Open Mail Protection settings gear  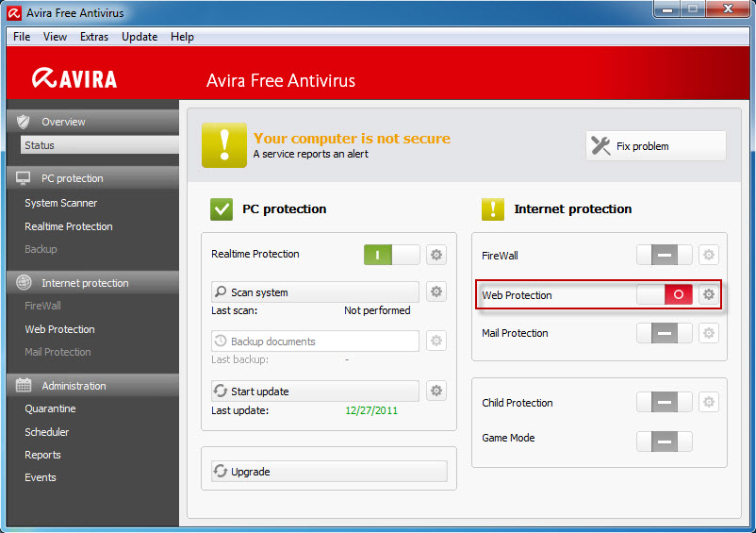click(x=708, y=333)
